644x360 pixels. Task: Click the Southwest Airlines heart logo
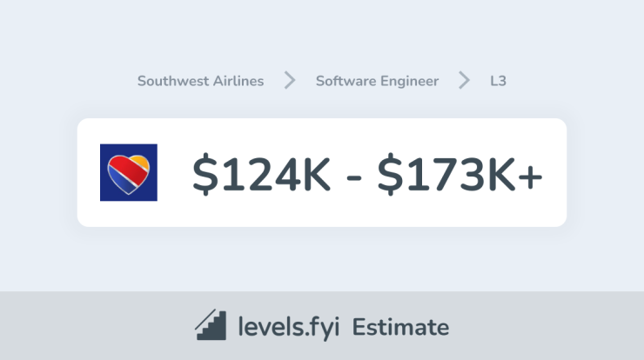coord(129,174)
